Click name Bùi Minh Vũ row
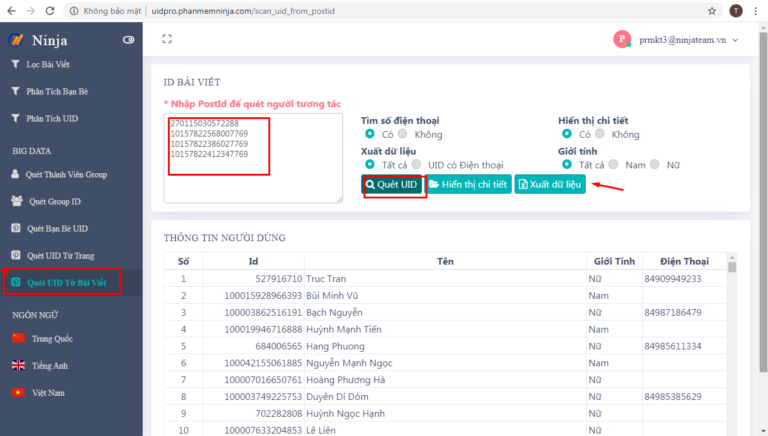The width and height of the screenshot is (768, 436). 332,295
